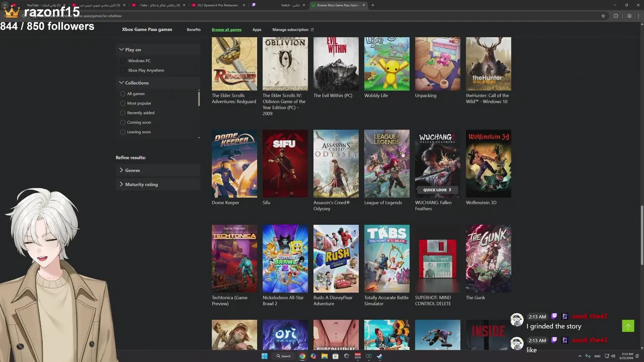Click the green scroll-to-top arrow button
The image size is (644, 362).
(x=628, y=326)
